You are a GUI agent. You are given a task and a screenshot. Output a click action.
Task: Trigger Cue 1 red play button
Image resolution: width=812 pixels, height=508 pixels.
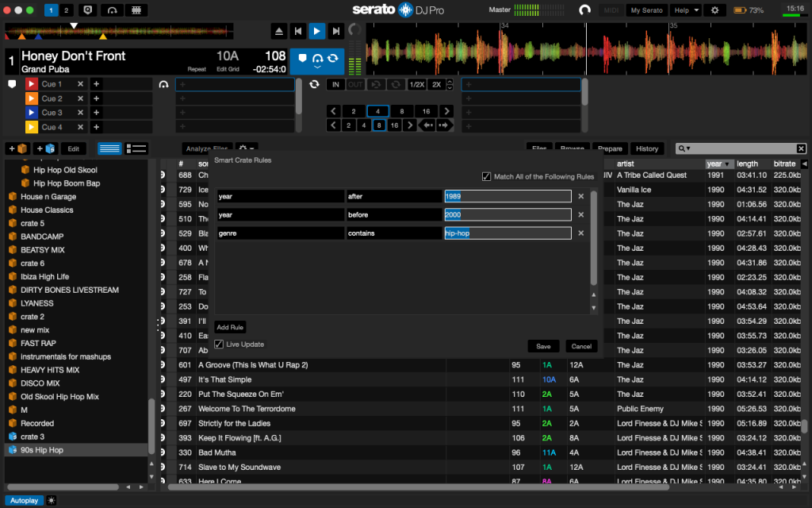tap(32, 84)
